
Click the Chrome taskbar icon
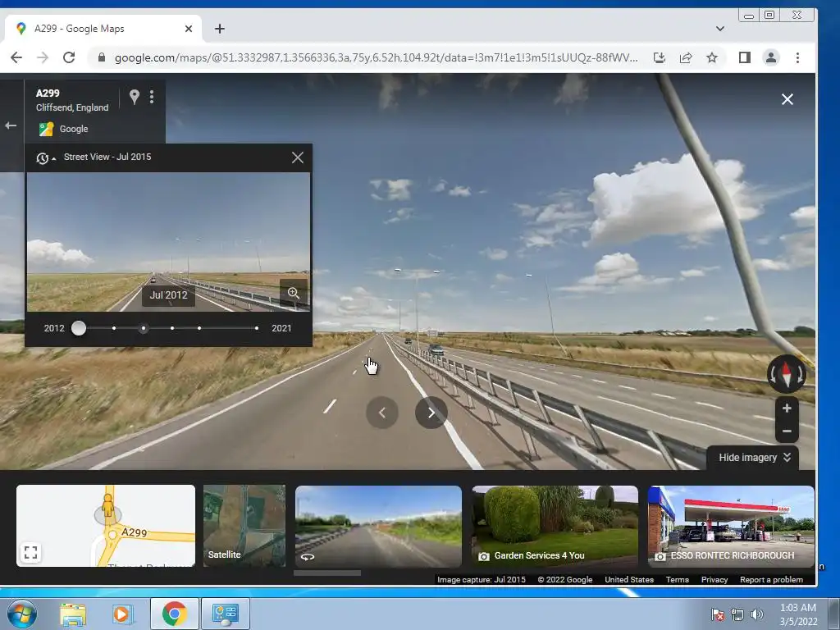[x=174, y=614]
